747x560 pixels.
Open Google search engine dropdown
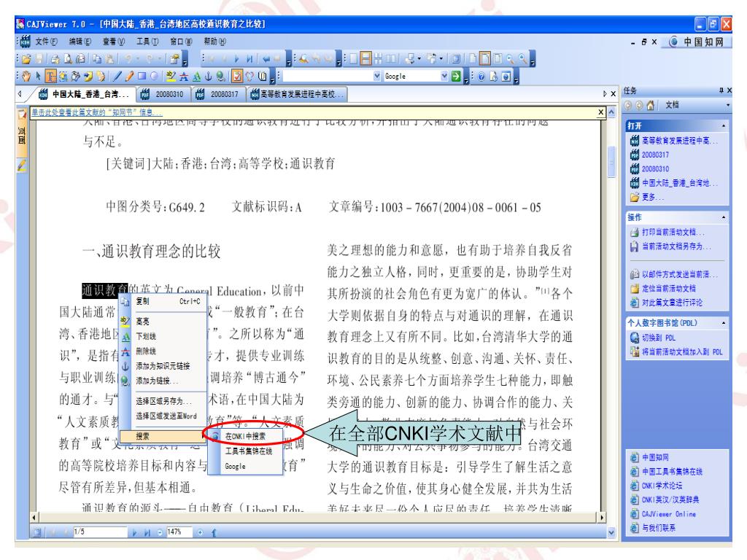click(444, 76)
